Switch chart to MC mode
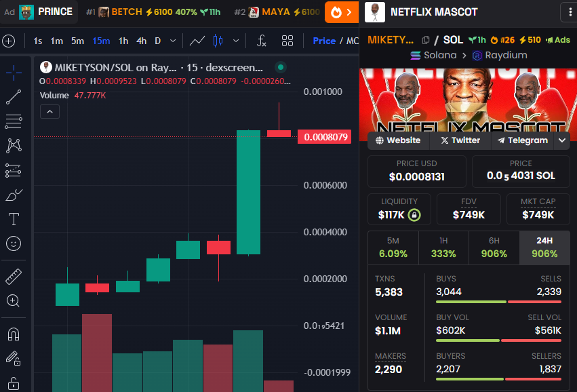The height and width of the screenshot is (392, 577). click(x=352, y=41)
